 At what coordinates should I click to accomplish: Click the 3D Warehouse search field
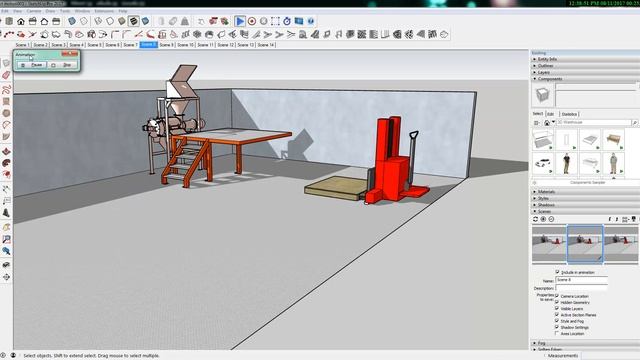pos(594,122)
